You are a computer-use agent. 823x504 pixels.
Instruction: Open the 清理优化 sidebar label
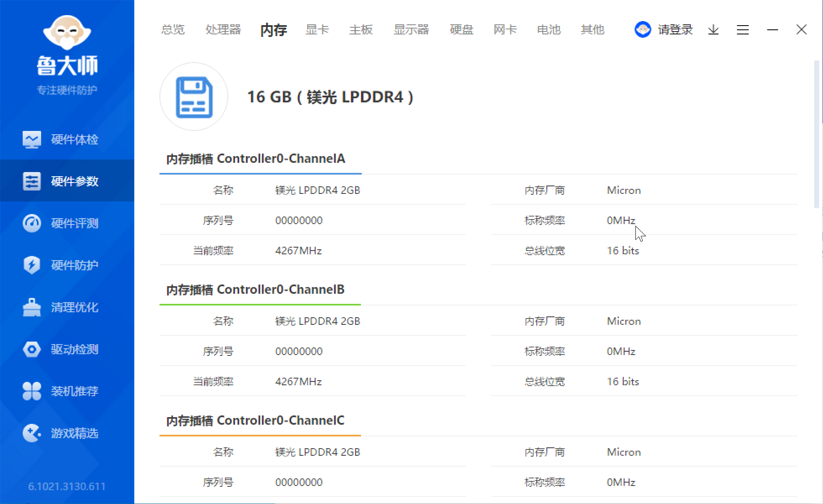(x=75, y=307)
